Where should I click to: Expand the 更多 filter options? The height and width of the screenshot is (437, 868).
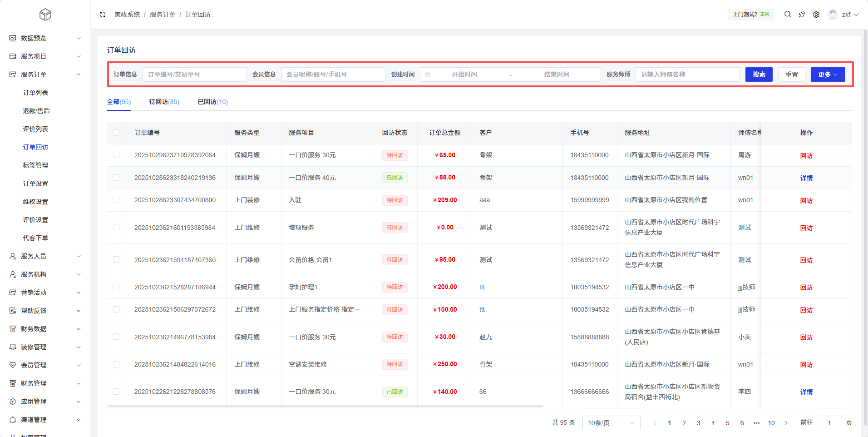pos(828,74)
